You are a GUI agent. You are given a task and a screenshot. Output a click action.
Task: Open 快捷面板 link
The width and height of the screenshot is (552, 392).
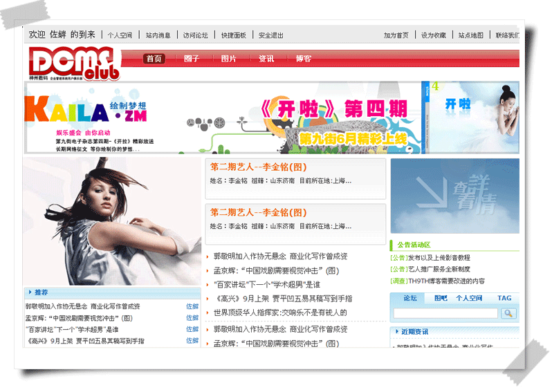233,35
